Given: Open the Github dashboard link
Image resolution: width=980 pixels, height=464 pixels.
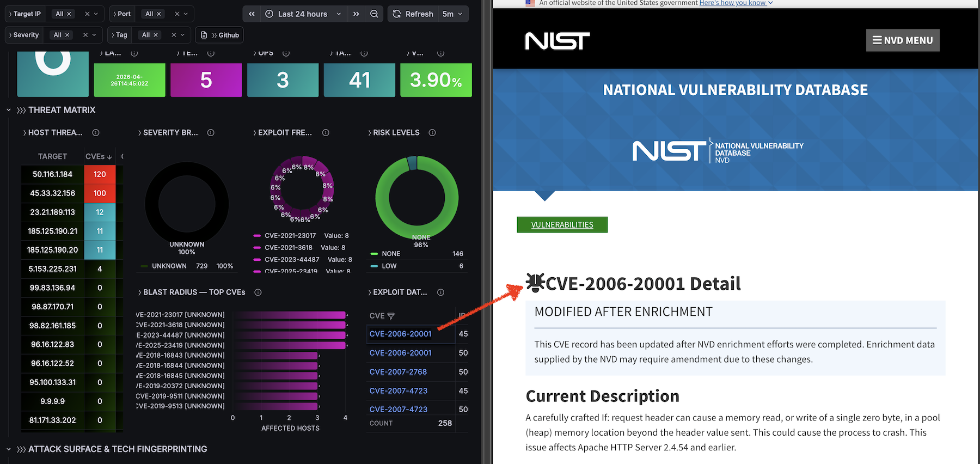Looking at the screenshot, I should [220, 35].
